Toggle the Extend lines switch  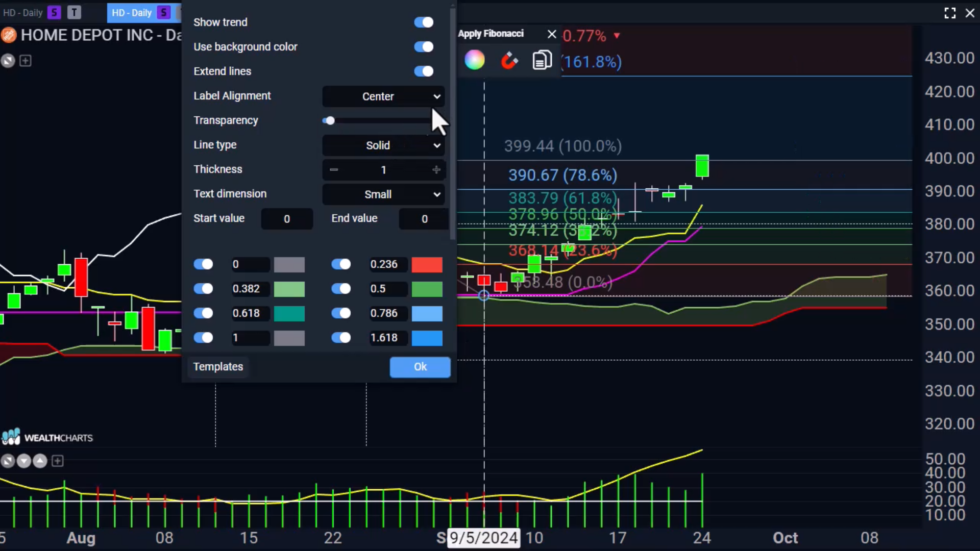[x=424, y=71]
